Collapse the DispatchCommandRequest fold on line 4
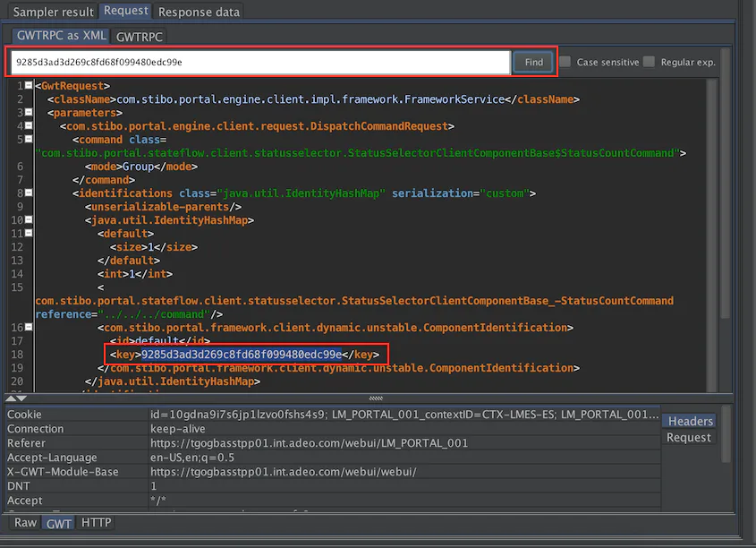756x548 pixels. tap(29, 125)
